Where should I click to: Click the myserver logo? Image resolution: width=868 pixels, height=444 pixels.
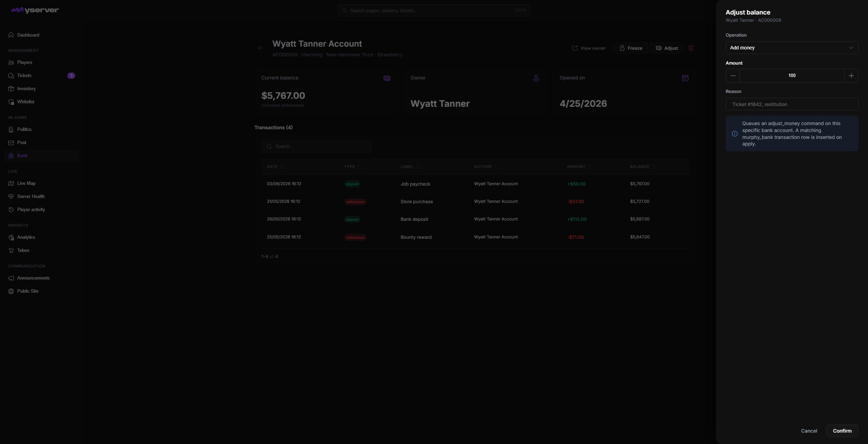pos(35,10)
